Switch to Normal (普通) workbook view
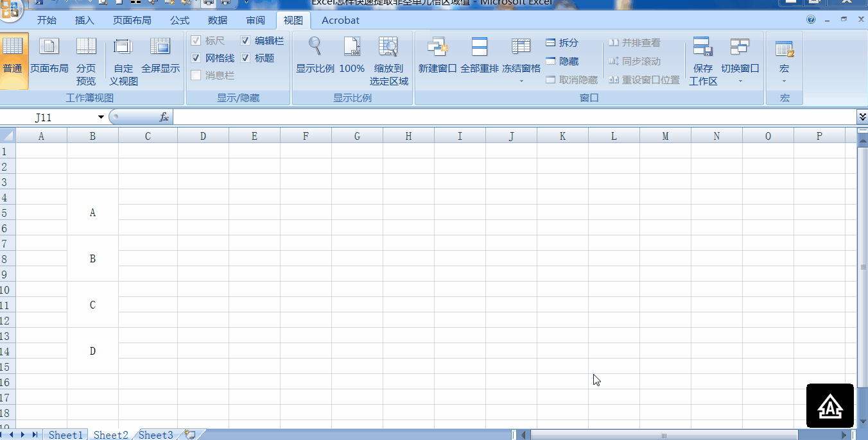The width and height of the screenshot is (868, 440). point(13,61)
